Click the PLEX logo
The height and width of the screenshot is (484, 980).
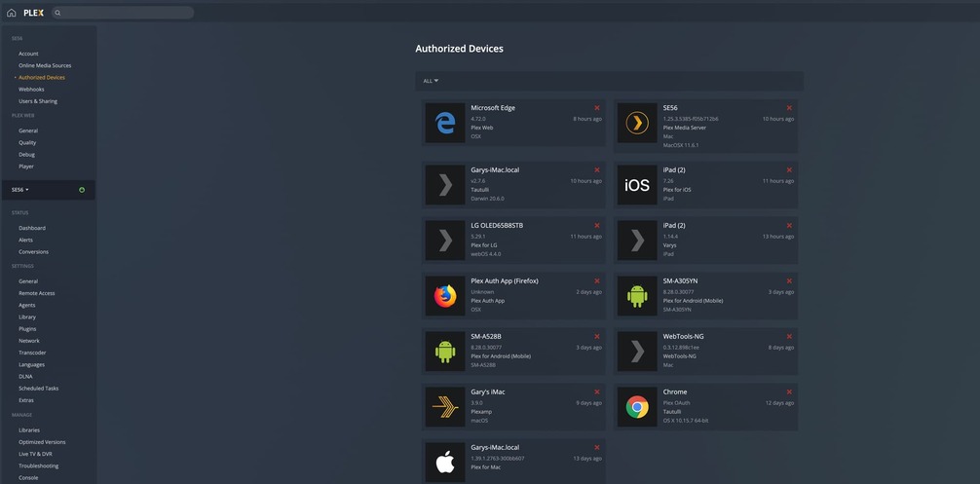click(x=34, y=13)
